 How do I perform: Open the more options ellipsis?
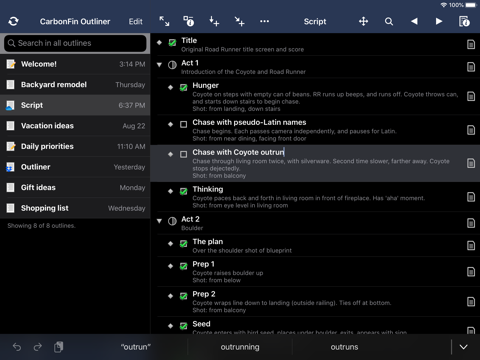[x=264, y=21]
